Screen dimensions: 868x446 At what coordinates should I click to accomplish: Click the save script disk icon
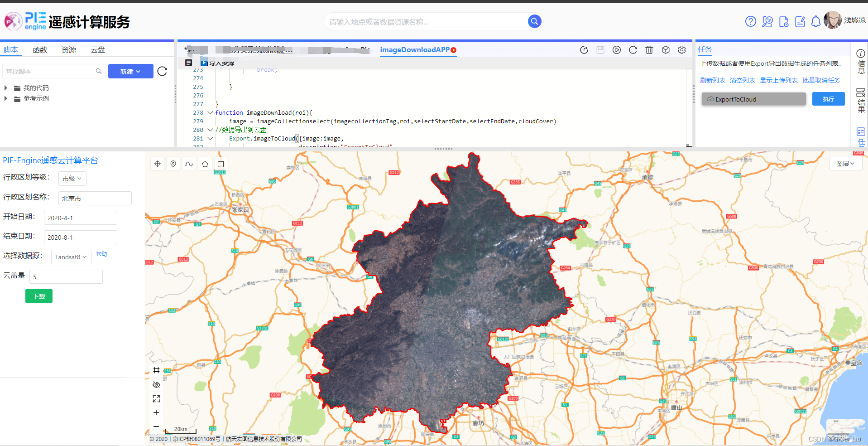[x=600, y=50]
